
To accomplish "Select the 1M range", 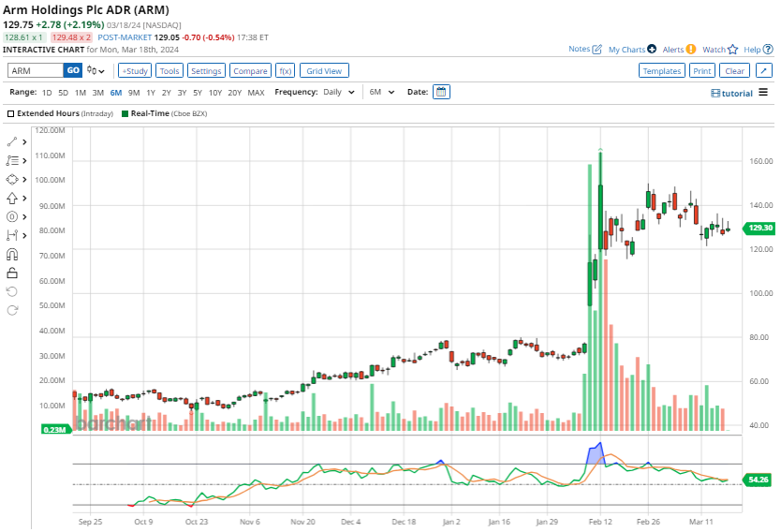I will point(81,93).
